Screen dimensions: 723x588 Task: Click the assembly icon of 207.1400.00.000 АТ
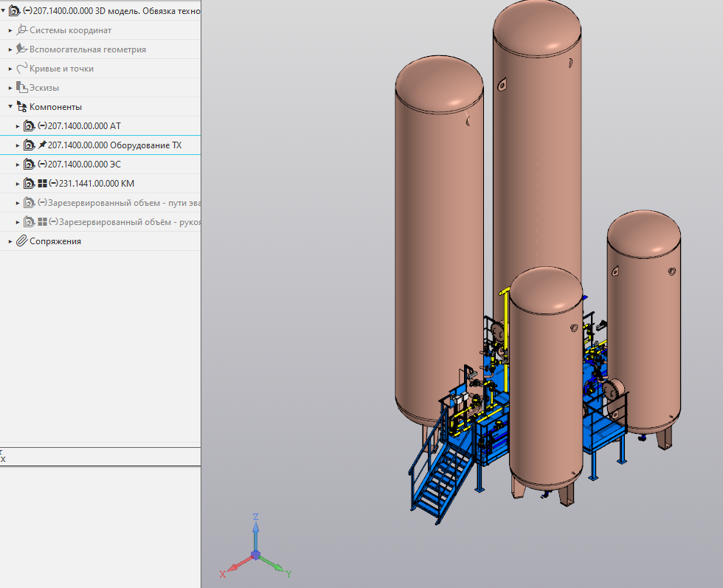[x=29, y=126]
